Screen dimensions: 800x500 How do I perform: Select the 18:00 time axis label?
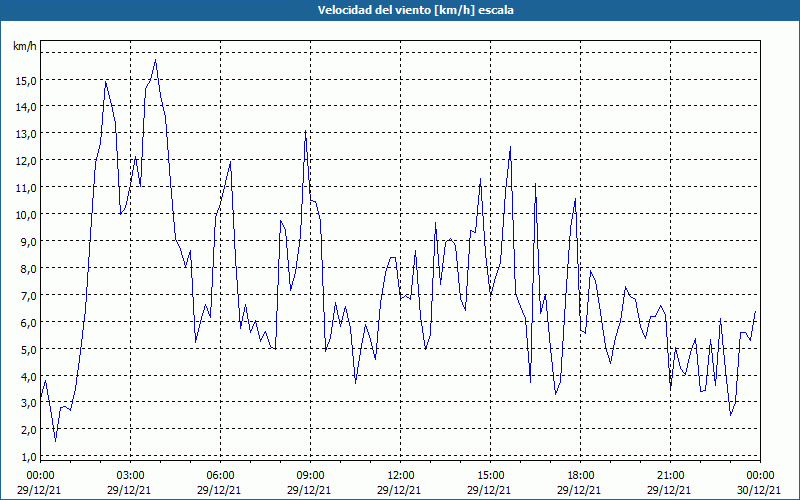[x=581, y=476]
